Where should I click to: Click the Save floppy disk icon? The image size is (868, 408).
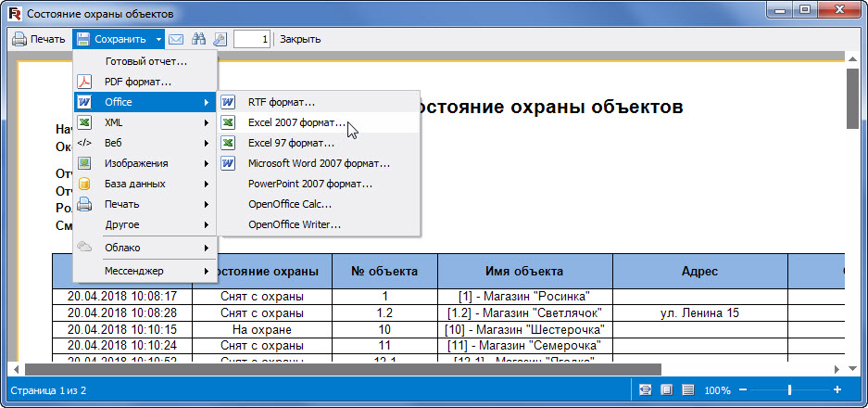click(83, 39)
